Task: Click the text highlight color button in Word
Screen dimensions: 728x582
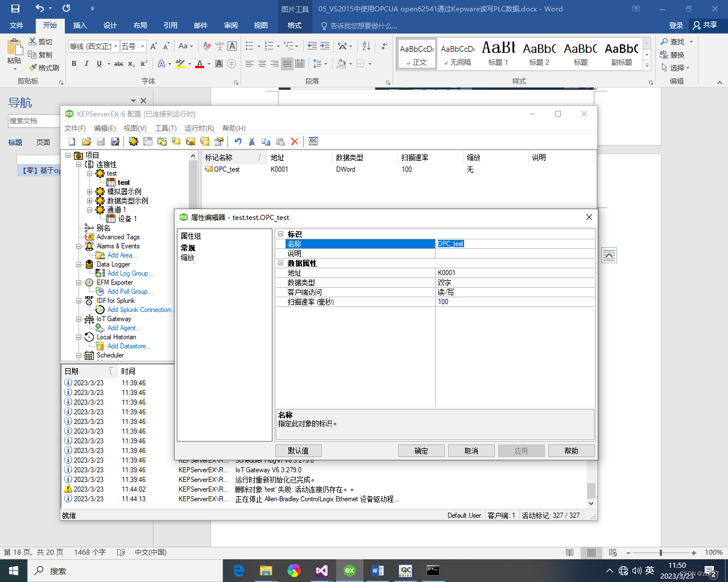Action: coord(180,64)
